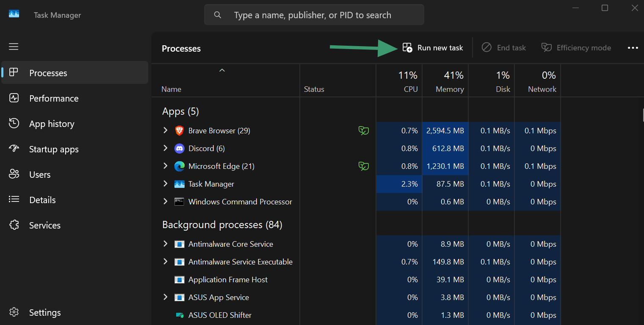Click the Settings gear icon
Image resolution: width=644 pixels, height=325 pixels.
[14, 312]
